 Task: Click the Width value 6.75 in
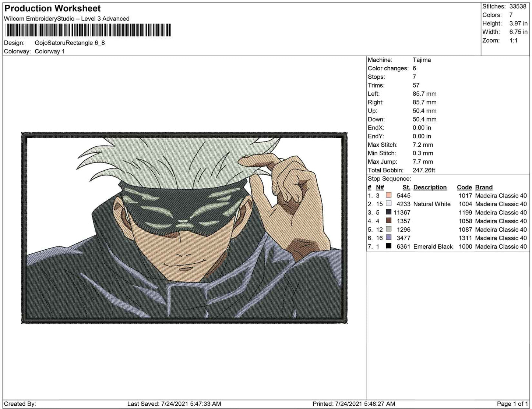pyautogui.click(x=518, y=32)
